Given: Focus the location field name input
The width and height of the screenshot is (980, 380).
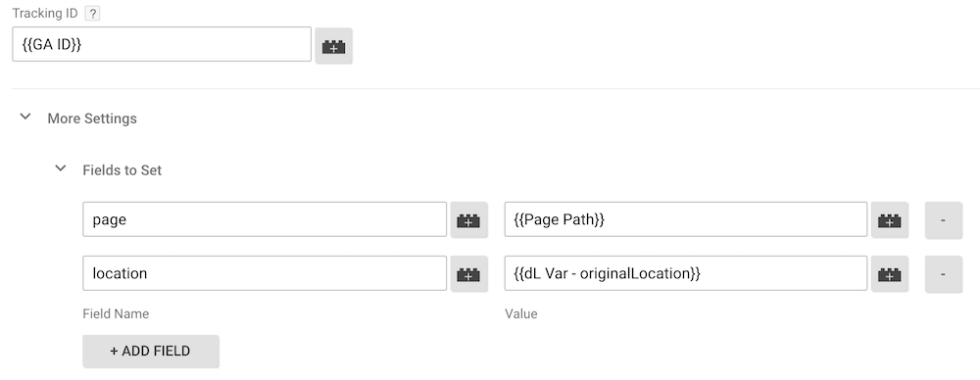Looking at the screenshot, I should click(x=265, y=273).
